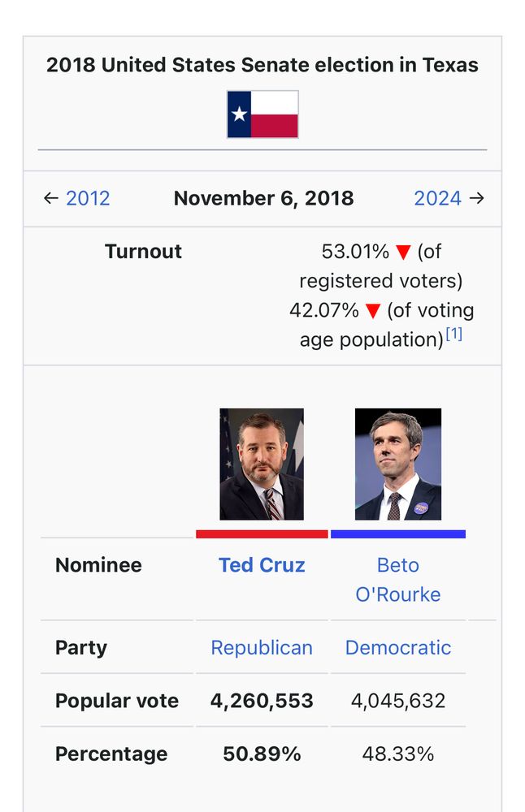525x812 pixels.
Task: Open the 2024 election link
Action: click(x=437, y=198)
